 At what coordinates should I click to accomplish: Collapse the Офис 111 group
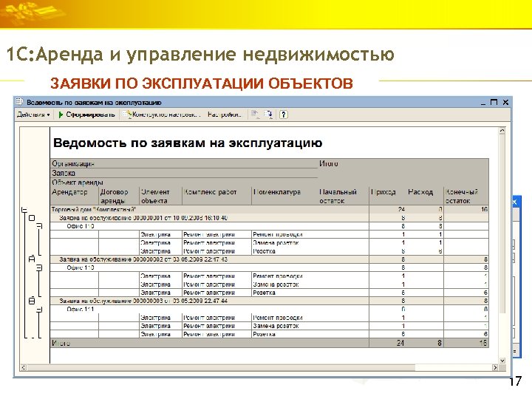[x=39, y=310]
